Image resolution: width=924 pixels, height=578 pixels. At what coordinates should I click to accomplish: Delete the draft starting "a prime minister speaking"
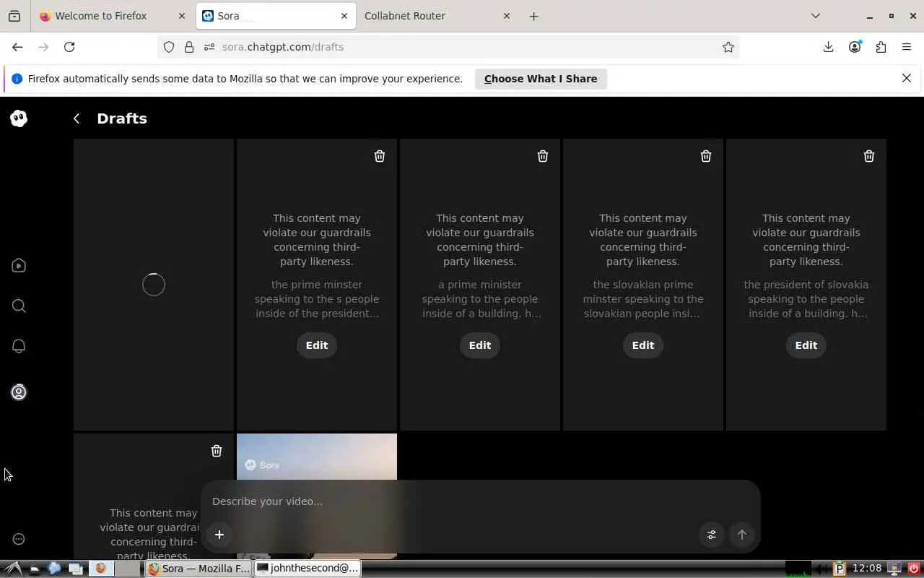coord(543,156)
